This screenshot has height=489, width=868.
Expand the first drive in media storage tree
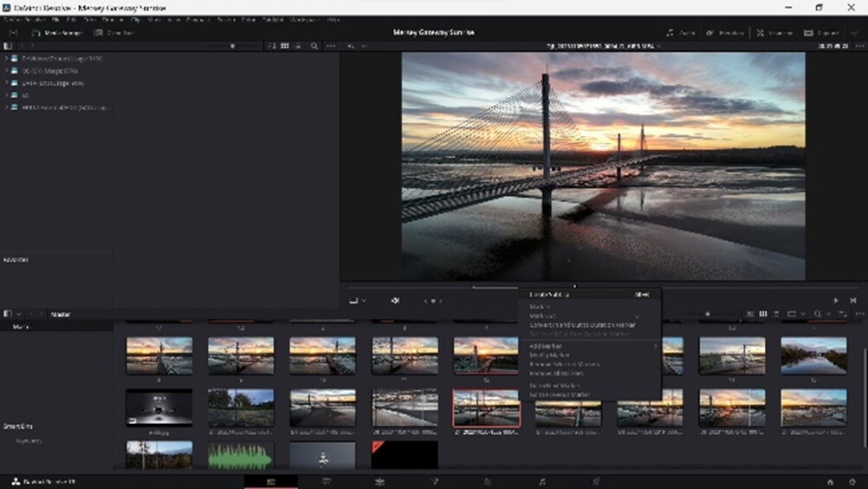pyautogui.click(x=7, y=59)
